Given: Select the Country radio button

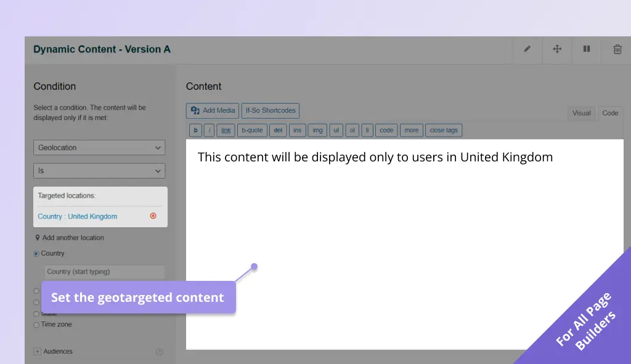Looking at the screenshot, I should click(x=36, y=253).
